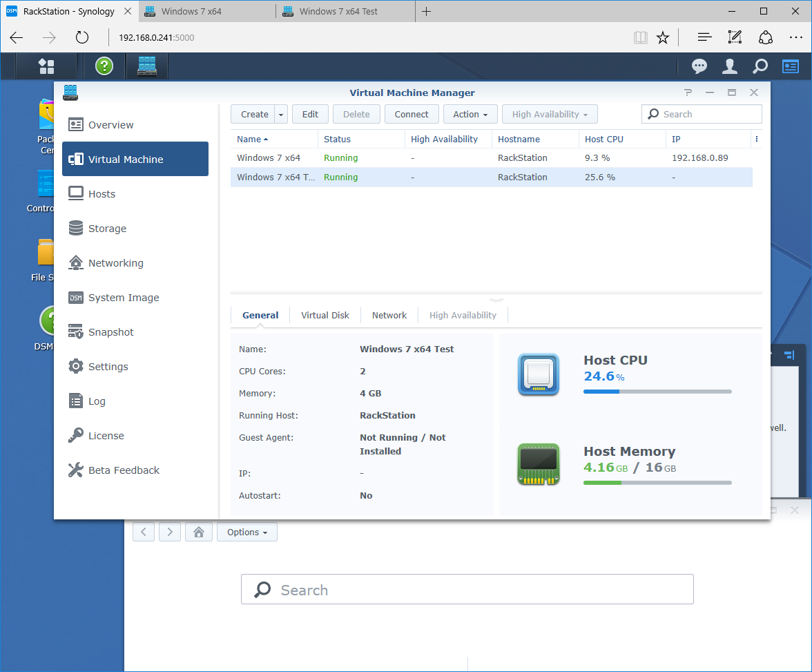Click the VM search field
Screen dimensions: 812x672
[702, 114]
